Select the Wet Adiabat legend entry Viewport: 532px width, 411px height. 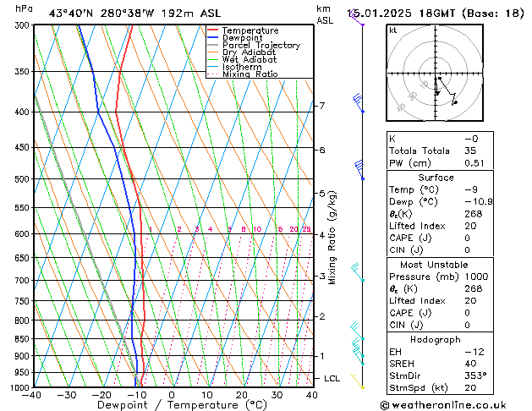point(242,59)
